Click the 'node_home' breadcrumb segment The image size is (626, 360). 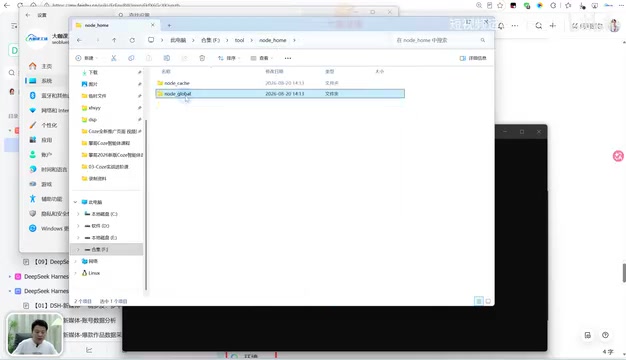point(273,40)
